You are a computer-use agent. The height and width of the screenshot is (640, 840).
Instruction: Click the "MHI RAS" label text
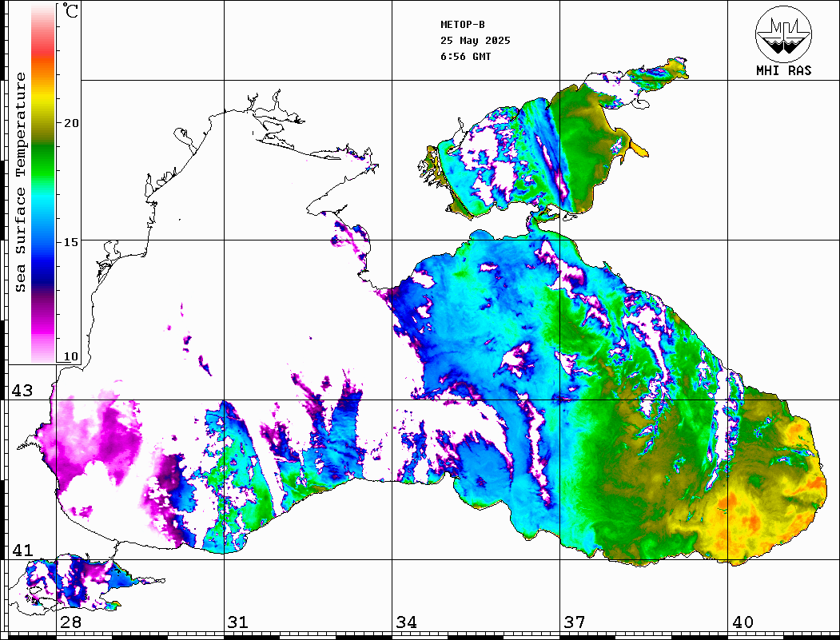pyautogui.click(x=784, y=70)
